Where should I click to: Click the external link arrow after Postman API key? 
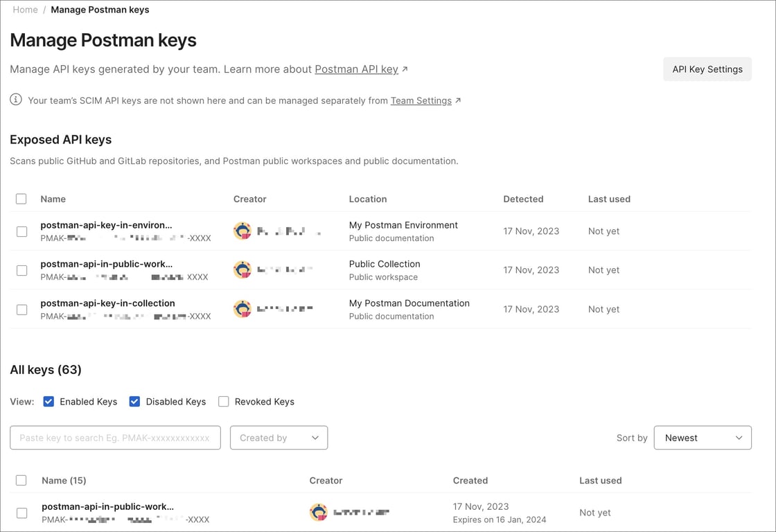click(405, 69)
